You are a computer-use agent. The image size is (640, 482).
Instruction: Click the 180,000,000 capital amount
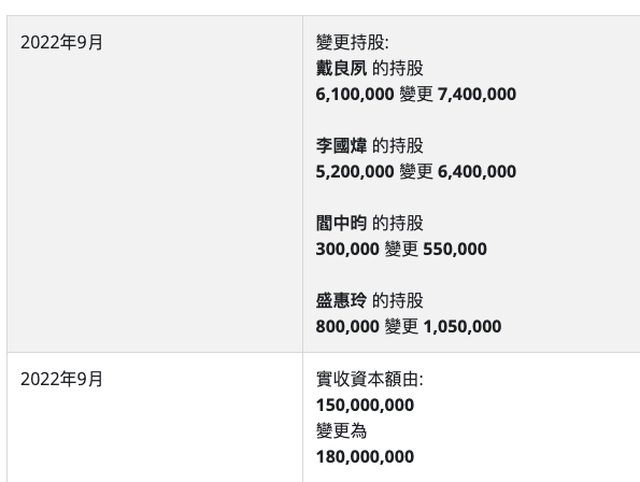(364, 457)
